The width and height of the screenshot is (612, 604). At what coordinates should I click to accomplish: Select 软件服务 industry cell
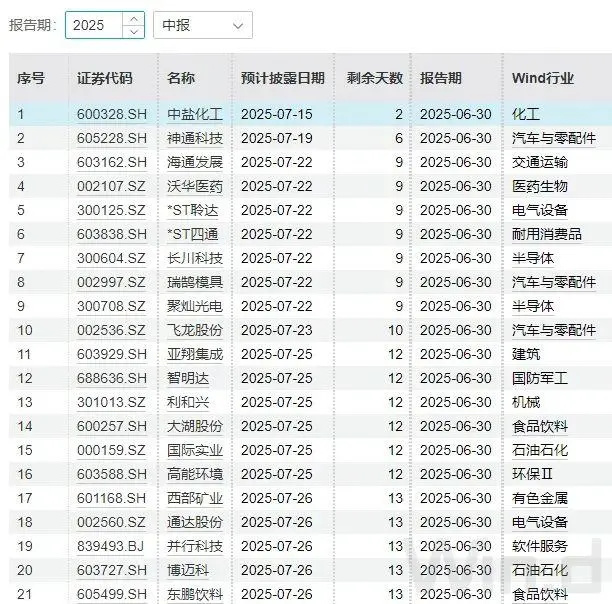[540, 546]
